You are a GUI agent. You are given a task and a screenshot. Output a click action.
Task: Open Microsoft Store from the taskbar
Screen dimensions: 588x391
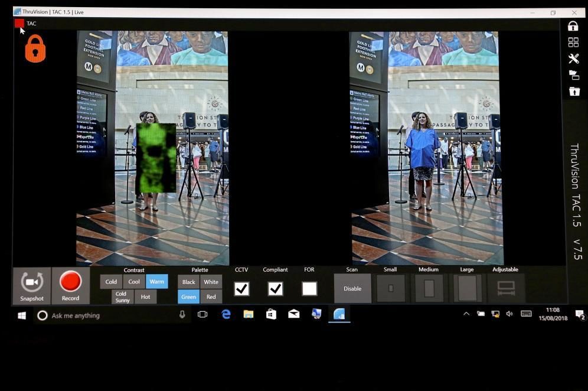click(271, 314)
